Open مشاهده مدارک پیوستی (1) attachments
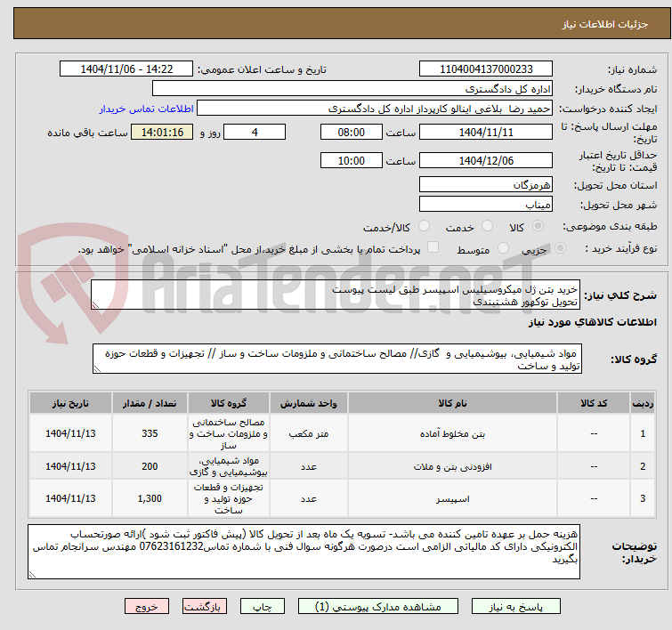Screen dimensions: 672x630 (x=377, y=607)
